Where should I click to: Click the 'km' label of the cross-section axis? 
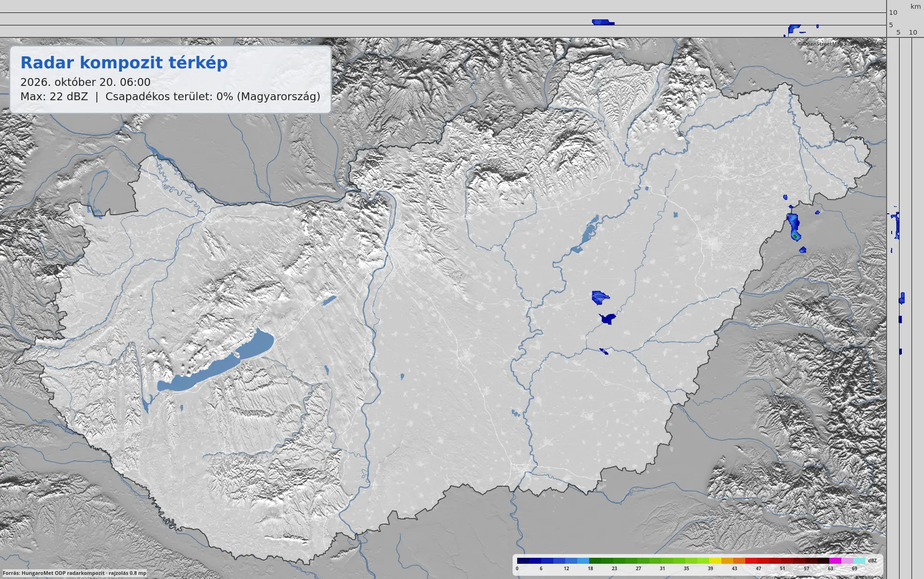[915, 6]
